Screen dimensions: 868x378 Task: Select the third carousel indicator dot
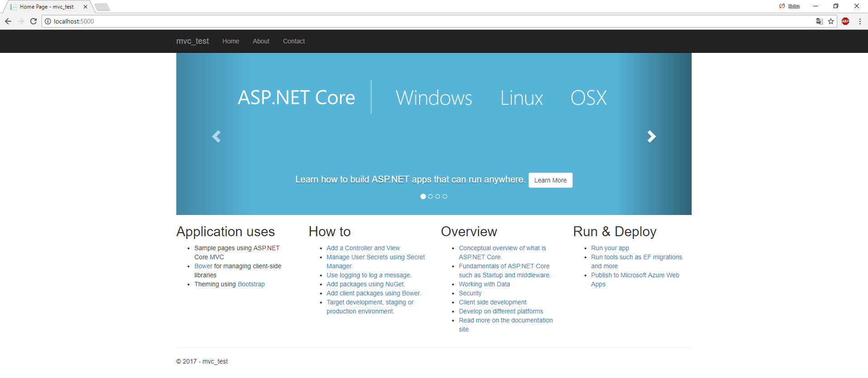tap(438, 196)
